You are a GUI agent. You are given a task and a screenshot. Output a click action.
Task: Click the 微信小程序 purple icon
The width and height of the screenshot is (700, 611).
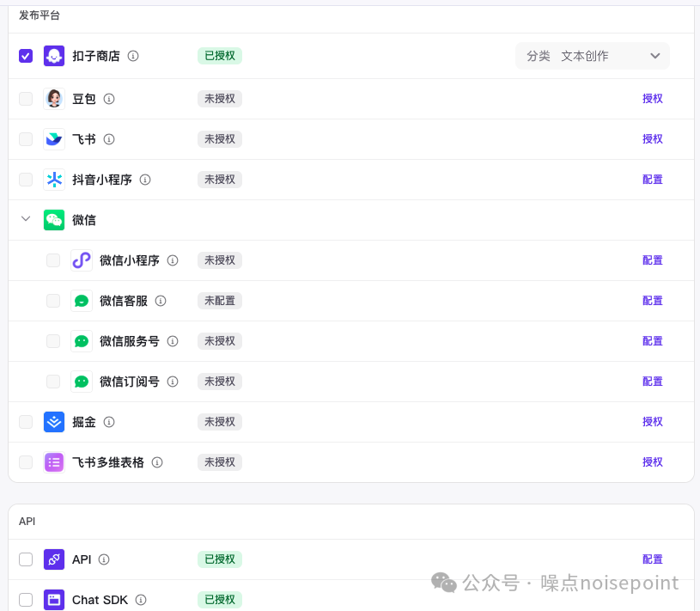82,260
